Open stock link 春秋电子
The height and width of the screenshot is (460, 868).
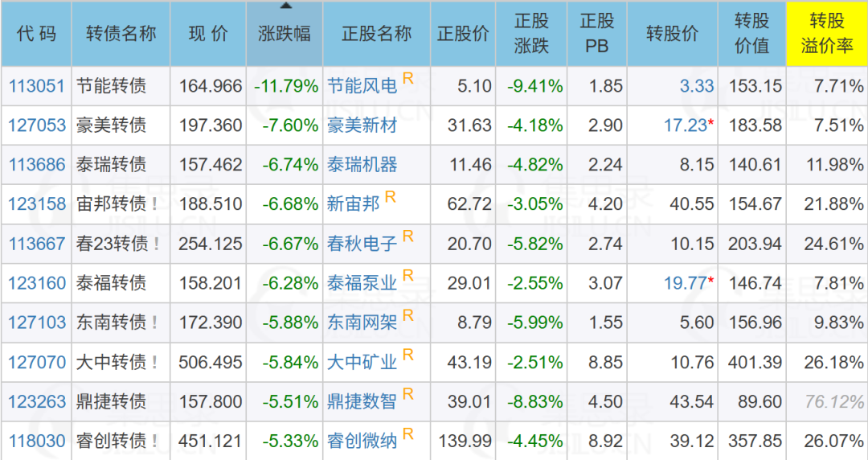coord(362,244)
